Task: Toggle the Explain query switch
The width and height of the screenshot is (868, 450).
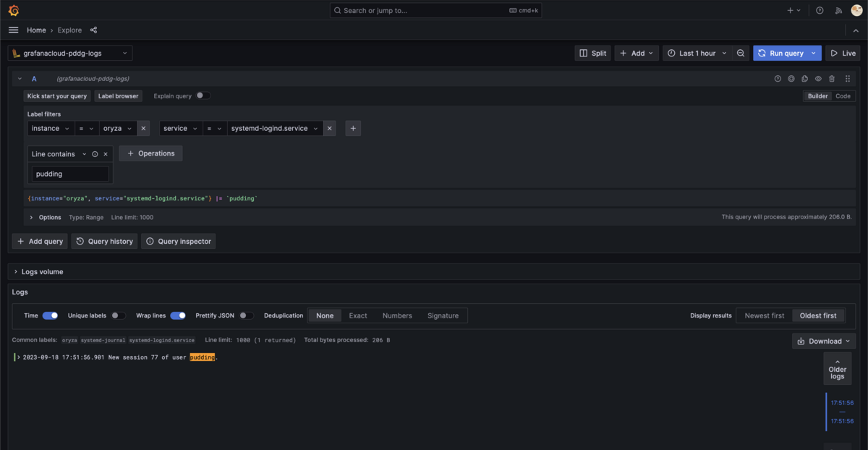Action: [203, 95]
